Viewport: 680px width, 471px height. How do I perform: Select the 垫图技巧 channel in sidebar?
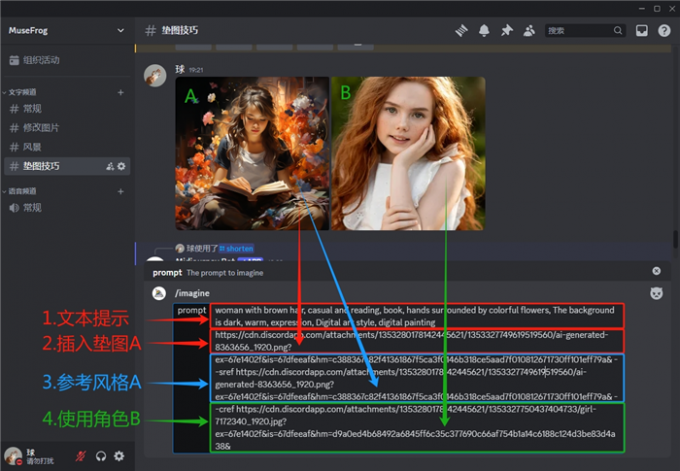pyautogui.click(x=67, y=166)
